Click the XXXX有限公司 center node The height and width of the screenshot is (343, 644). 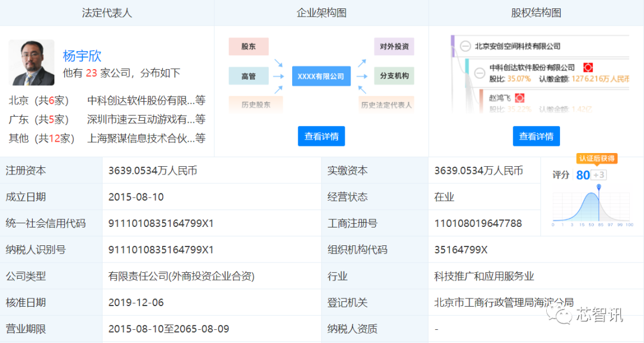[x=321, y=76]
